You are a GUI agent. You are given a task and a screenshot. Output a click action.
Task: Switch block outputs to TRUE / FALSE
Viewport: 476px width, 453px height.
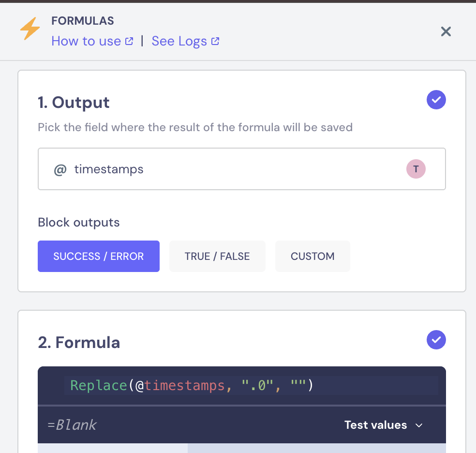pyautogui.click(x=217, y=256)
